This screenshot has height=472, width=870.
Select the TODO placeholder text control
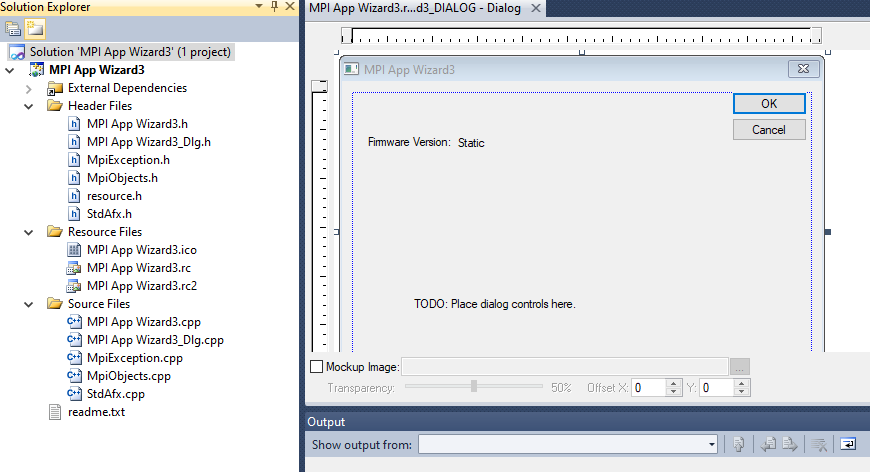494,304
